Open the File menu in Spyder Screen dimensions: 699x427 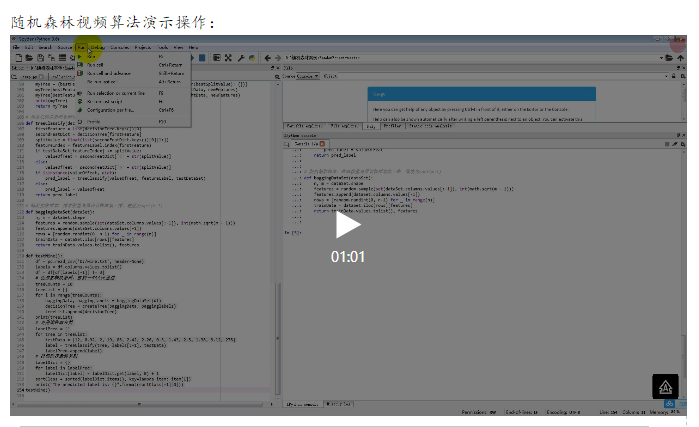[16, 47]
